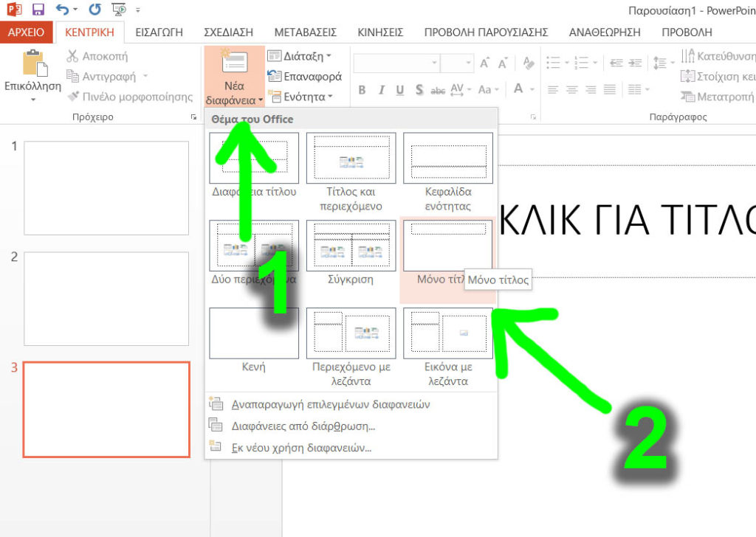Screen dimensions: 756x537
Task: Toggle italic formatting
Action: (x=381, y=90)
